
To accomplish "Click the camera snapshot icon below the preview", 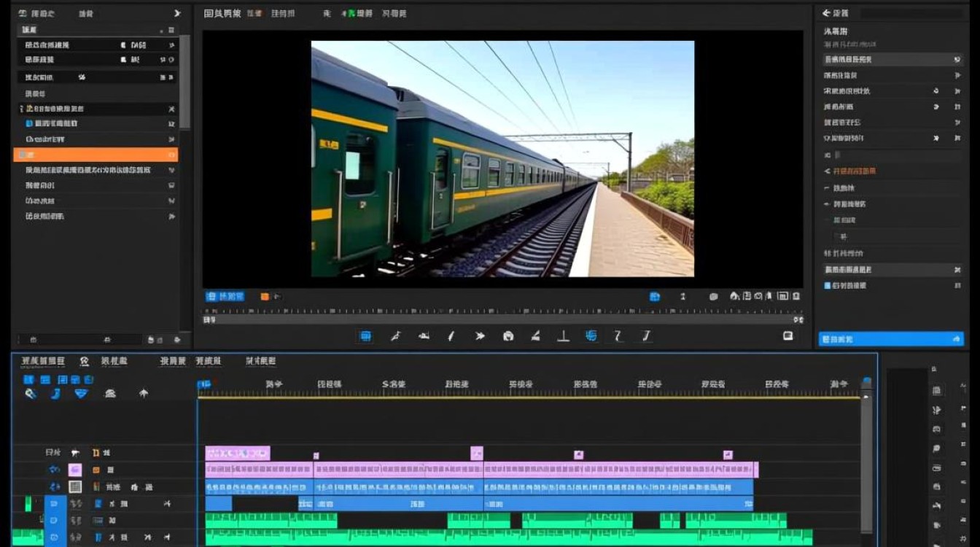I will click(x=508, y=336).
